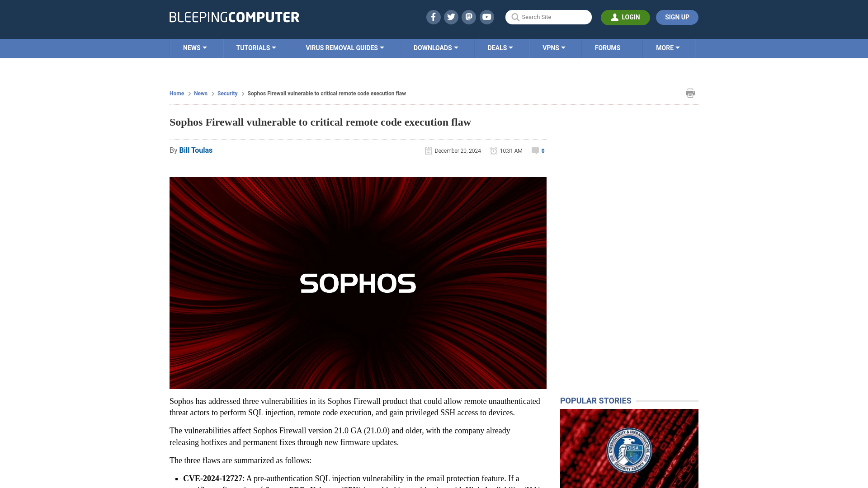The width and height of the screenshot is (868, 488).
Task: Click the Security breadcrumb link
Action: coord(227,93)
